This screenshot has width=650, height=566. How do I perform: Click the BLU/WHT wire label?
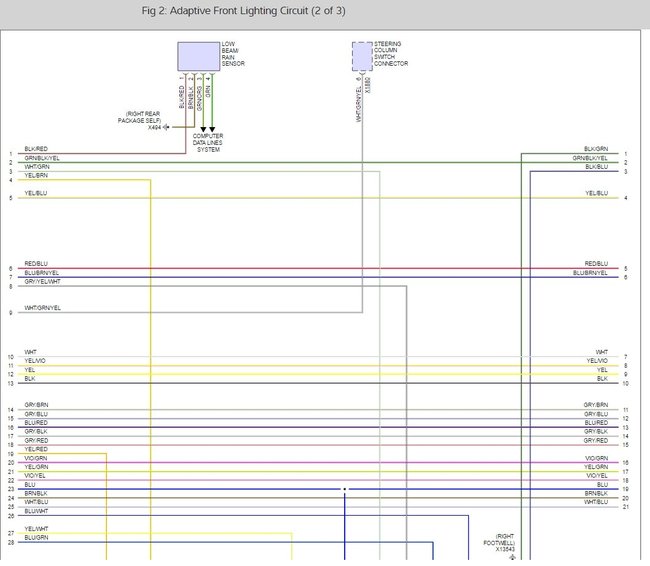coord(36,511)
